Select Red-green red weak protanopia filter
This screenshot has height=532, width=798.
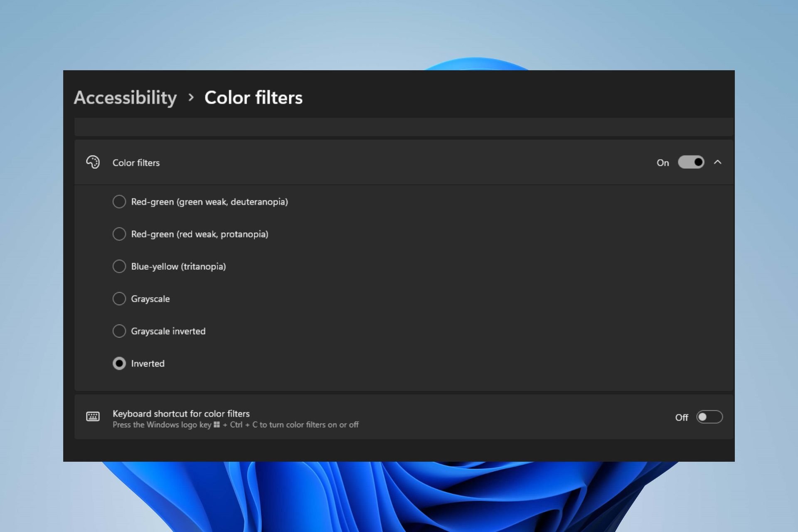pos(119,233)
